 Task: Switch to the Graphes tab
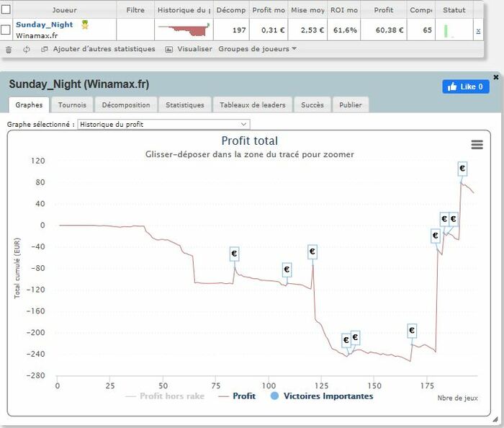(29, 104)
